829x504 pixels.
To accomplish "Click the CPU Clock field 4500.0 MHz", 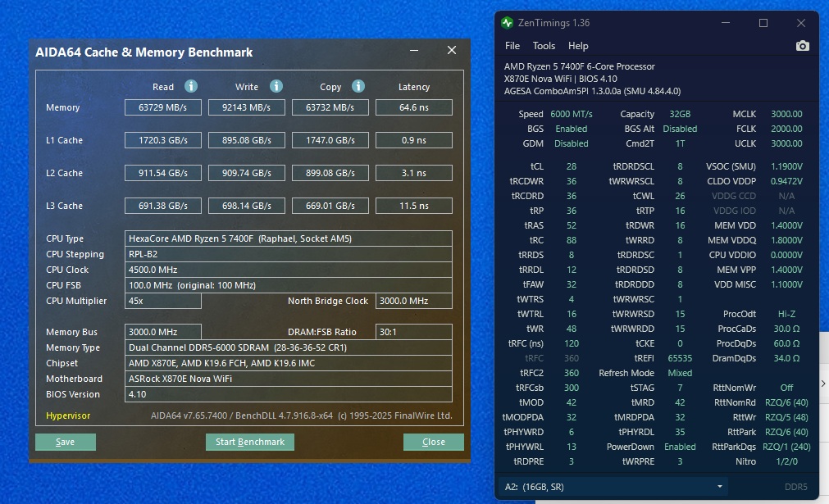I will click(288, 270).
